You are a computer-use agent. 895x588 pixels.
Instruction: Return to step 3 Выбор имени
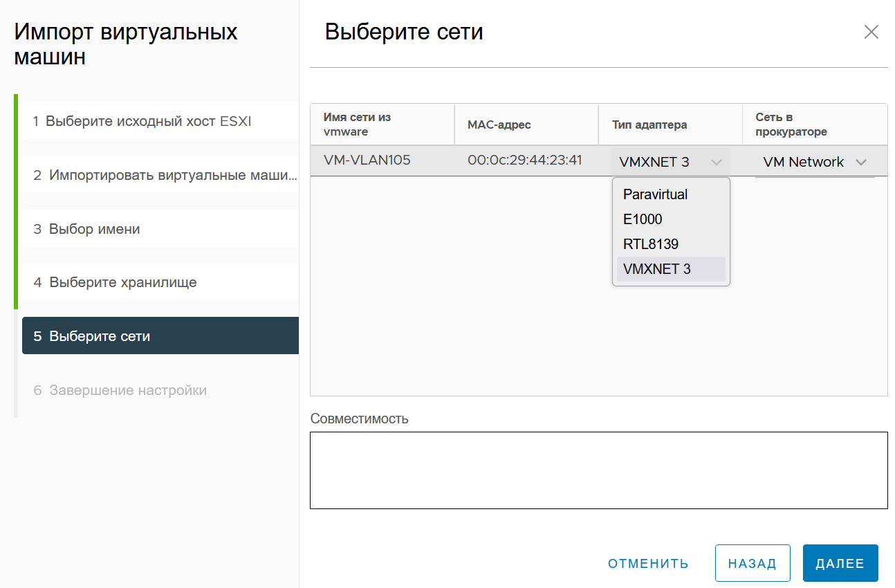click(160, 229)
